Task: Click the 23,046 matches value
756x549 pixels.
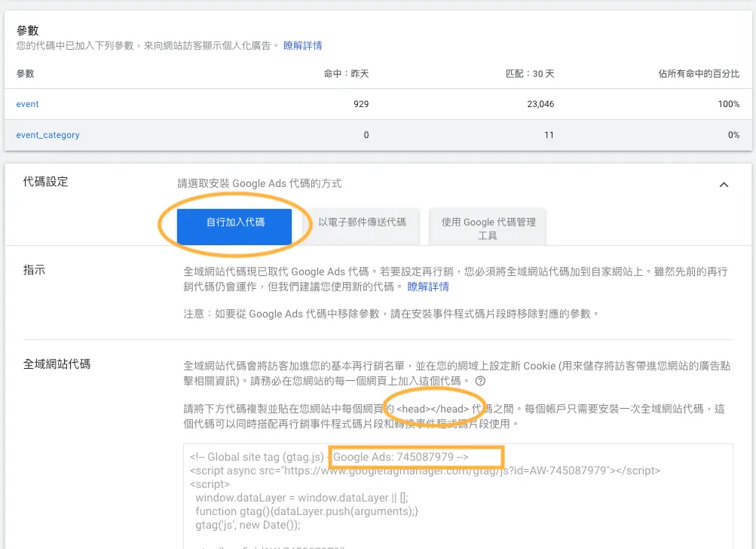Action: (x=540, y=104)
